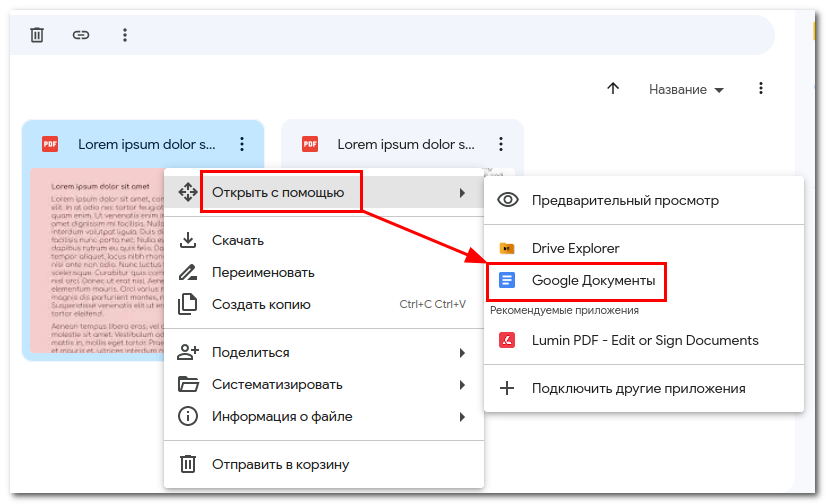Screen dimensions: 826x504
Task: Click the copy link icon in toolbar
Action: pos(81,35)
